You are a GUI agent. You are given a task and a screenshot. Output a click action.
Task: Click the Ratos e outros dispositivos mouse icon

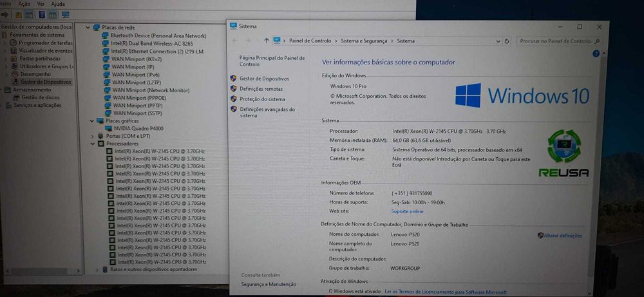pyautogui.click(x=105, y=269)
